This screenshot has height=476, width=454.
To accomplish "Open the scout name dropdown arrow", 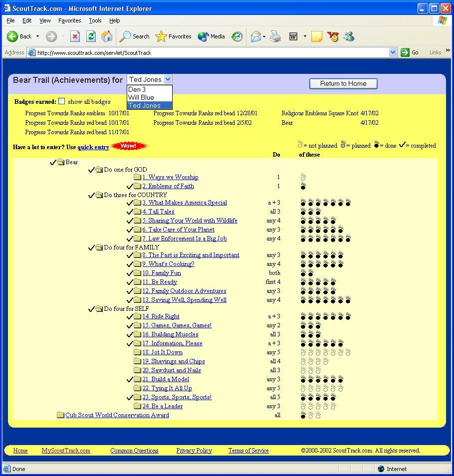I will (x=168, y=79).
